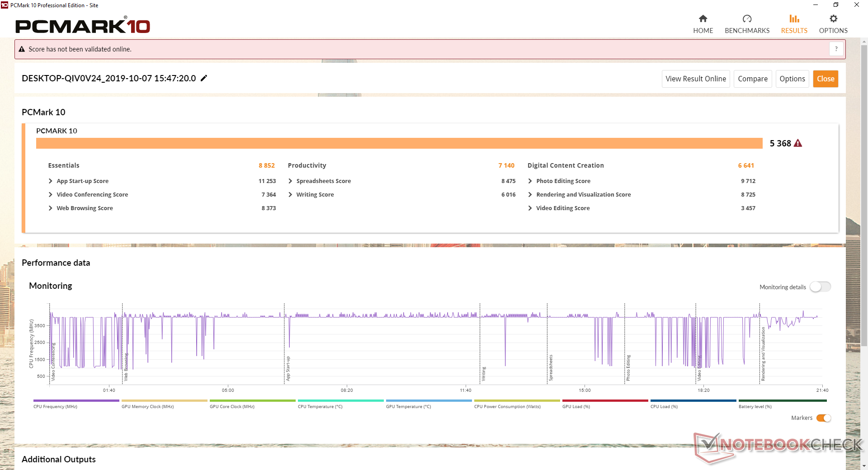This screenshot has height=470, width=868.
Task: Click the overall score 5 368
Action: pyautogui.click(x=780, y=143)
